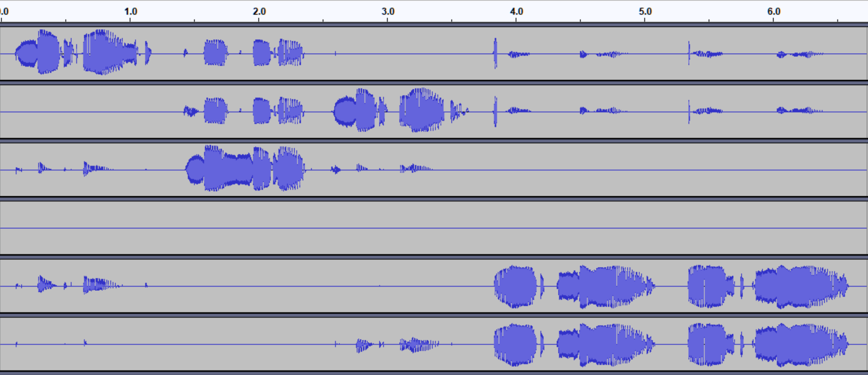Click the 5.0 mark on the timeline ruler
The height and width of the screenshot is (375, 868).
click(645, 11)
